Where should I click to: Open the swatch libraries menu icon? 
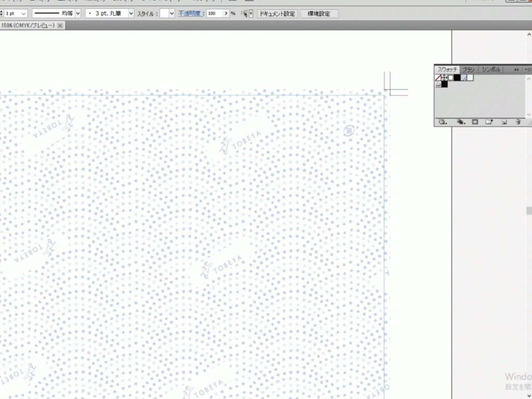pos(443,122)
